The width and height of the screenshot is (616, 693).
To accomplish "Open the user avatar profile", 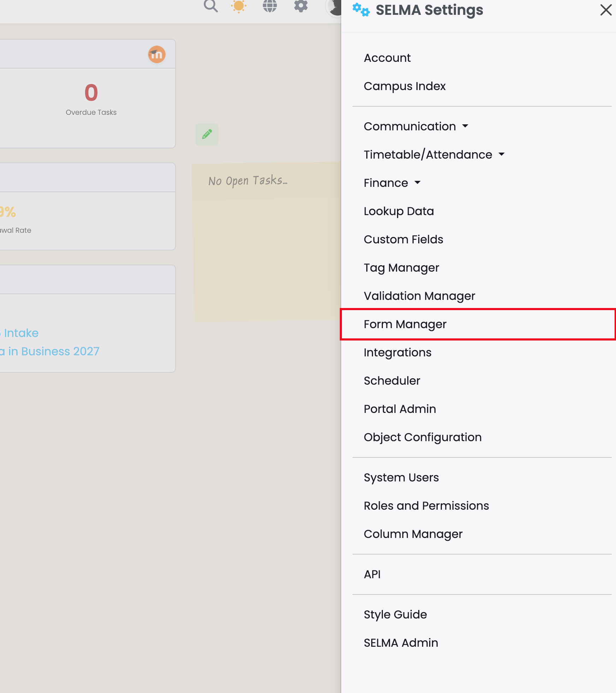I will [x=334, y=7].
